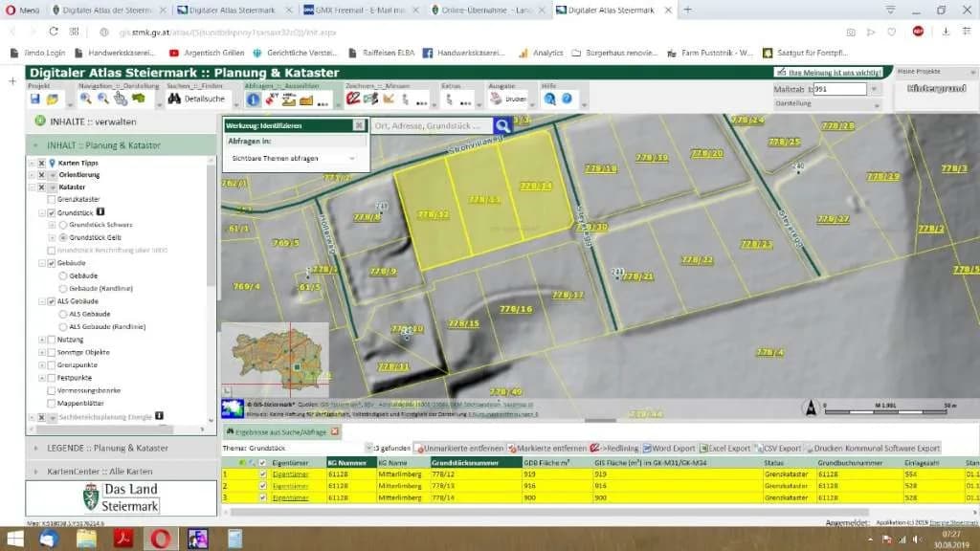Open the print icon under Ausgabe
The image size is (980, 551).
coord(496,99)
